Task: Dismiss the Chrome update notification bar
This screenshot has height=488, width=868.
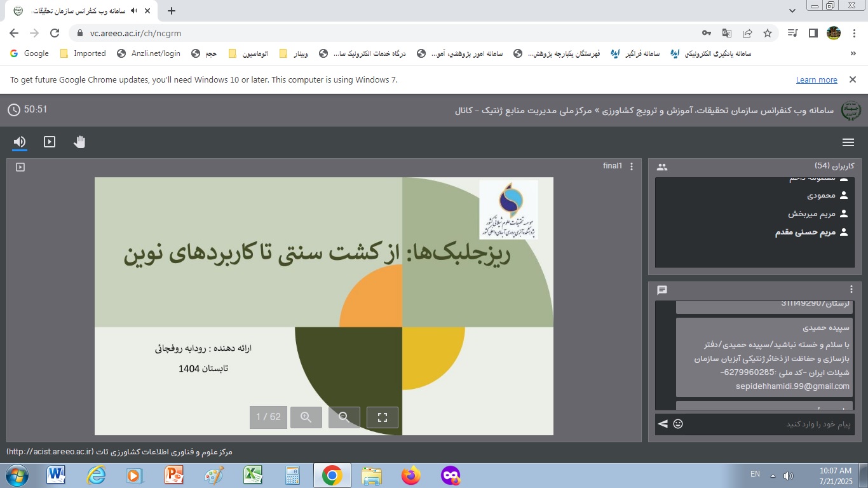Action: (853, 79)
